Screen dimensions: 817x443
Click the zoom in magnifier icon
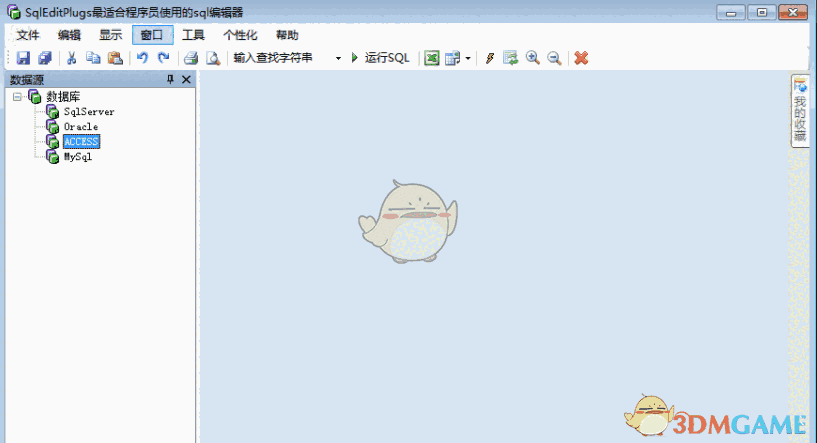point(533,58)
